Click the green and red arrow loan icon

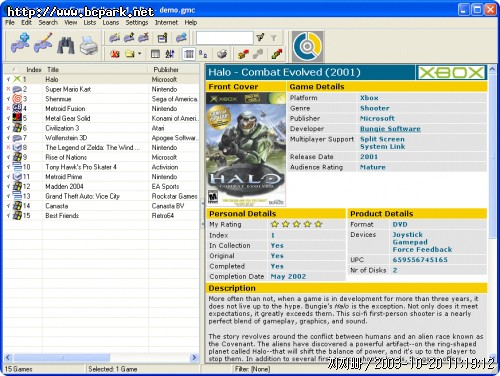pos(277,54)
